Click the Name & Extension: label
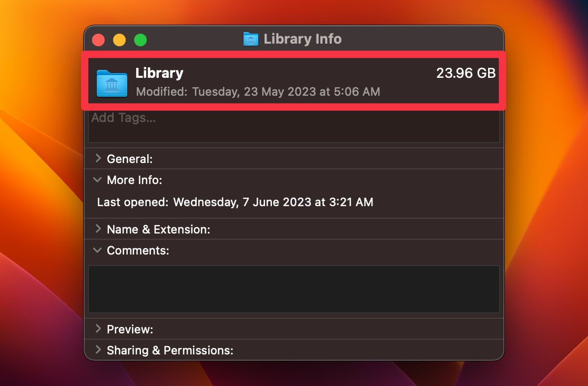The image size is (588, 386). [x=159, y=229]
